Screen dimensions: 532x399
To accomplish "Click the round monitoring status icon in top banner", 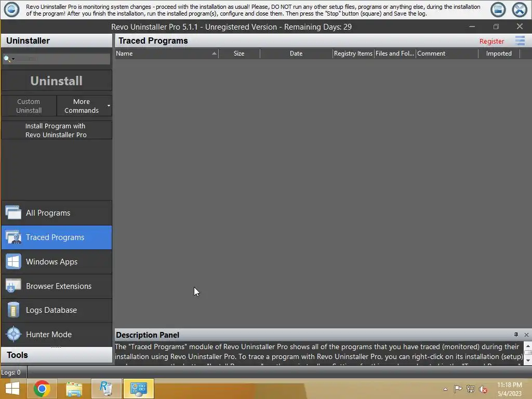I will pyautogui.click(x=11, y=9).
